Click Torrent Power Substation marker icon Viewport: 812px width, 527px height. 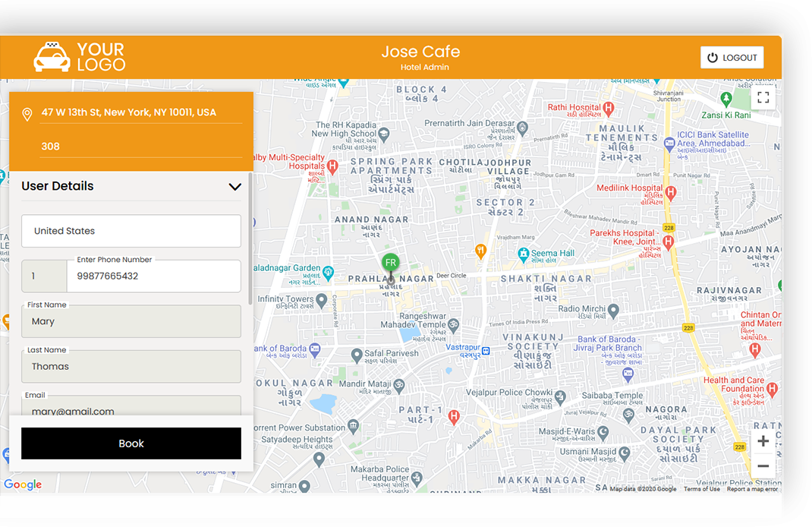(x=353, y=426)
